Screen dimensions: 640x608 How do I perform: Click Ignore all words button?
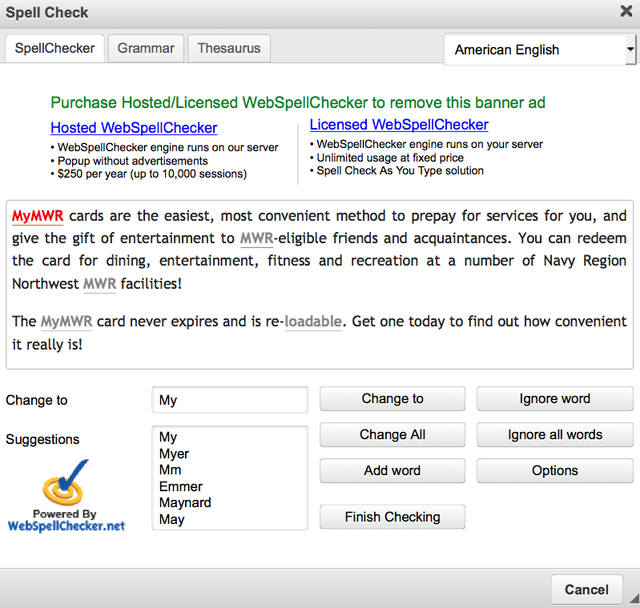[555, 434]
